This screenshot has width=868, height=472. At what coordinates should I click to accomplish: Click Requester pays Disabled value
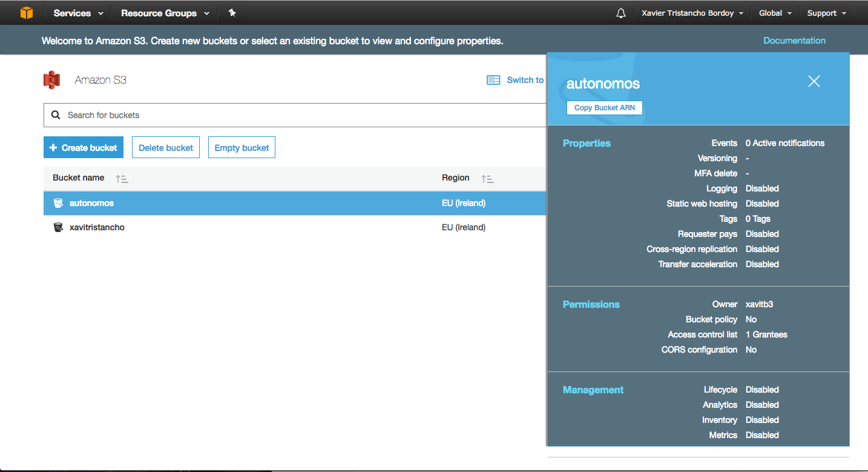click(762, 234)
